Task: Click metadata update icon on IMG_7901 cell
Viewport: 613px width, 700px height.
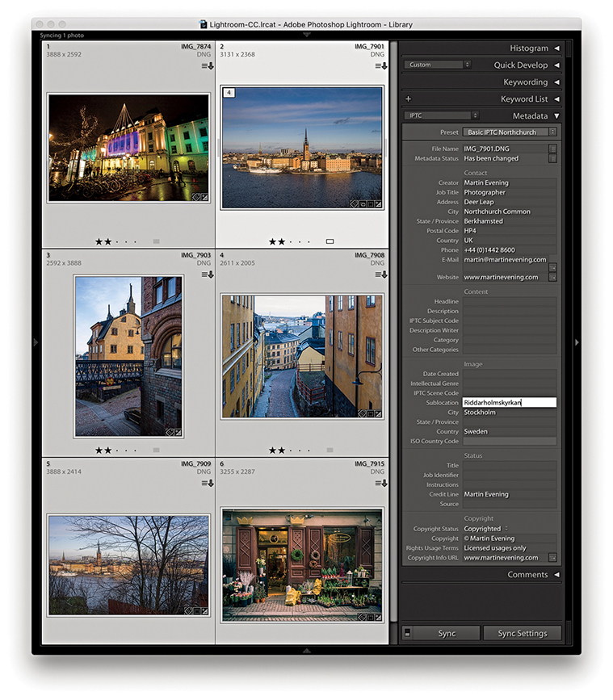Action: (x=380, y=66)
